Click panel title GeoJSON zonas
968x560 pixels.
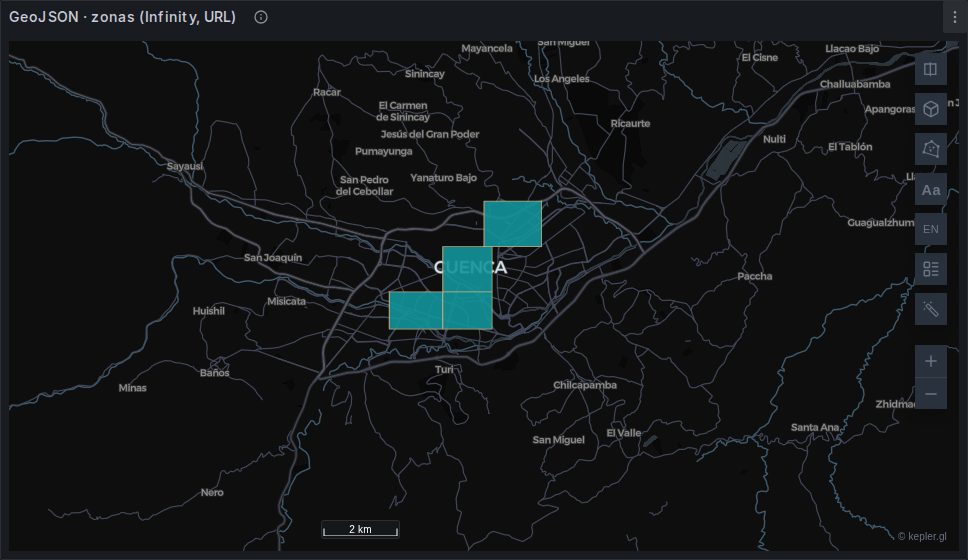pyautogui.click(x=122, y=17)
